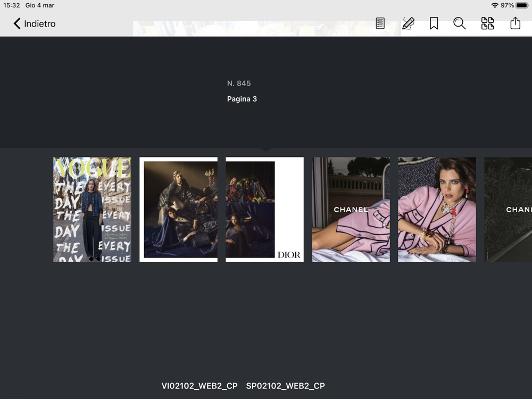Image resolution: width=532 pixels, height=399 pixels.
Task: Open the table of contents list icon
Action: coord(380,23)
